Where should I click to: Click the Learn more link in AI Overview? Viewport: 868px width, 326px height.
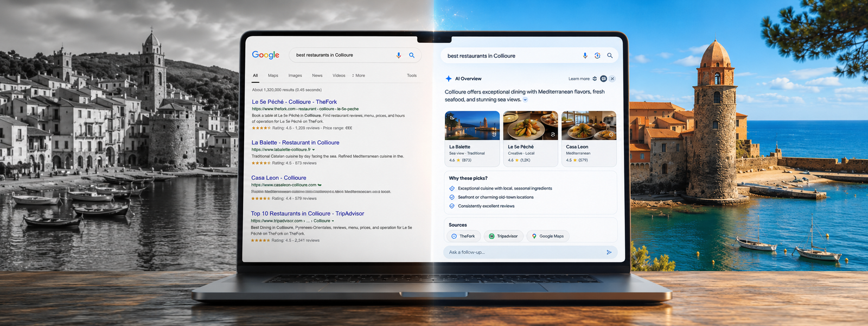(x=579, y=79)
